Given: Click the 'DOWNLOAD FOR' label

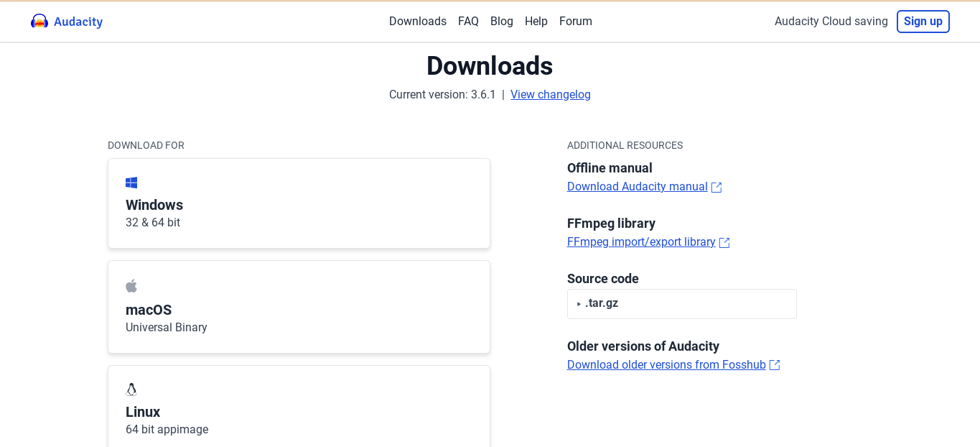Looking at the screenshot, I should tap(146, 145).
